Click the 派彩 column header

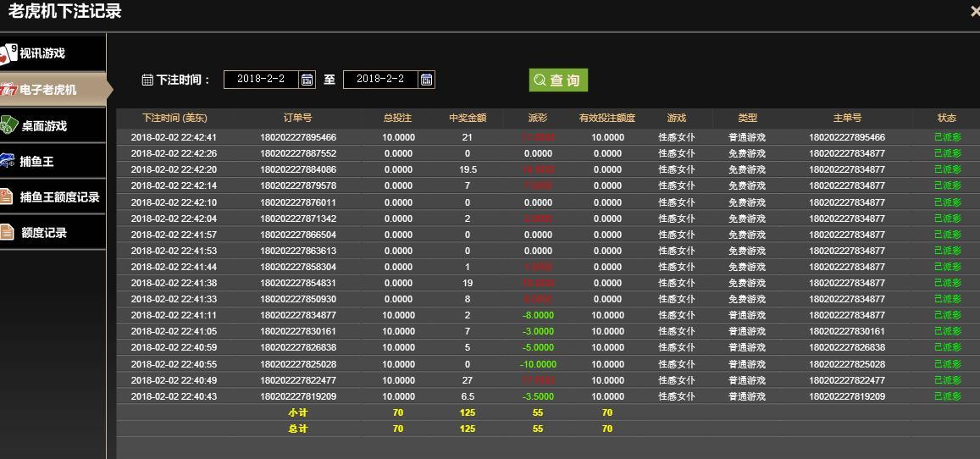click(538, 118)
